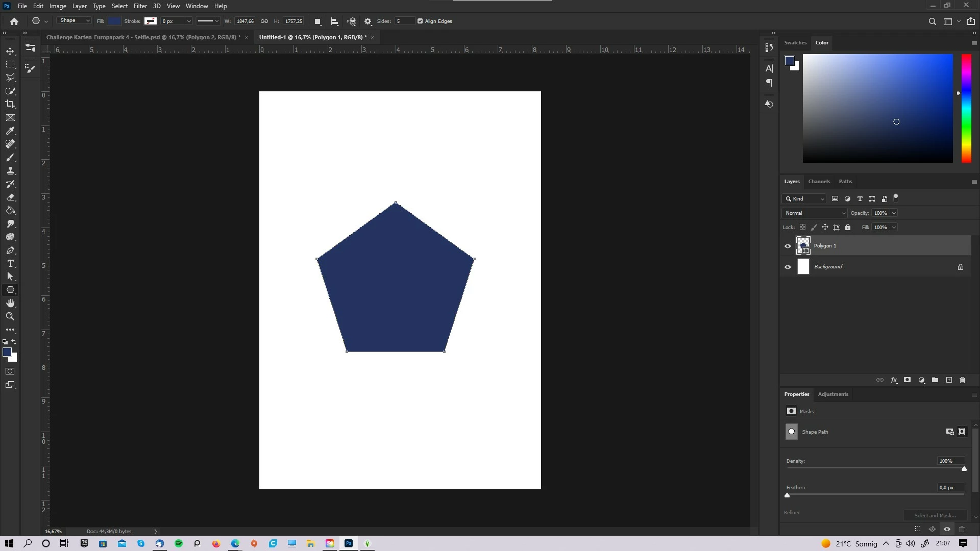Toggle the Align Edges checkbox
This screenshot has height=551, width=980.
tap(420, 21)
